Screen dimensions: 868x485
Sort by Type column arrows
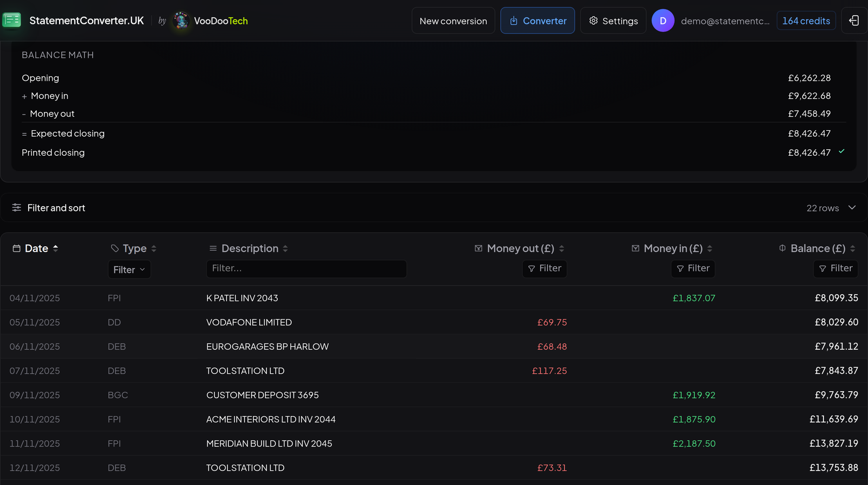tap(154, 248)
